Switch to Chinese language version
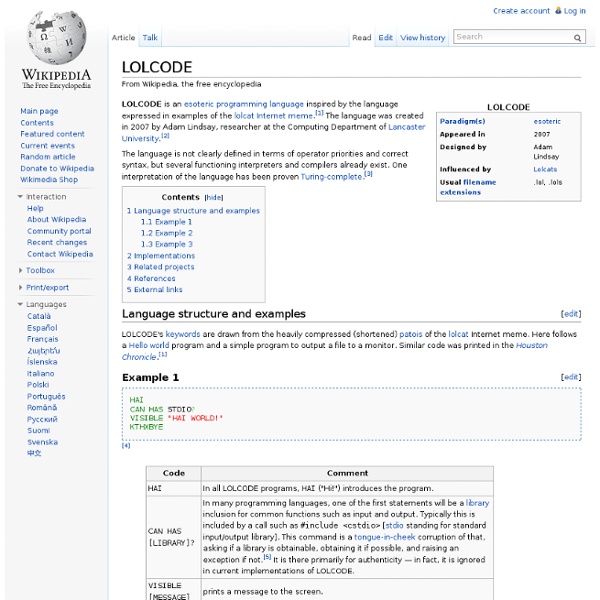Image resolution: width=600 pixels, height=600 pixels. pos(34,453)
